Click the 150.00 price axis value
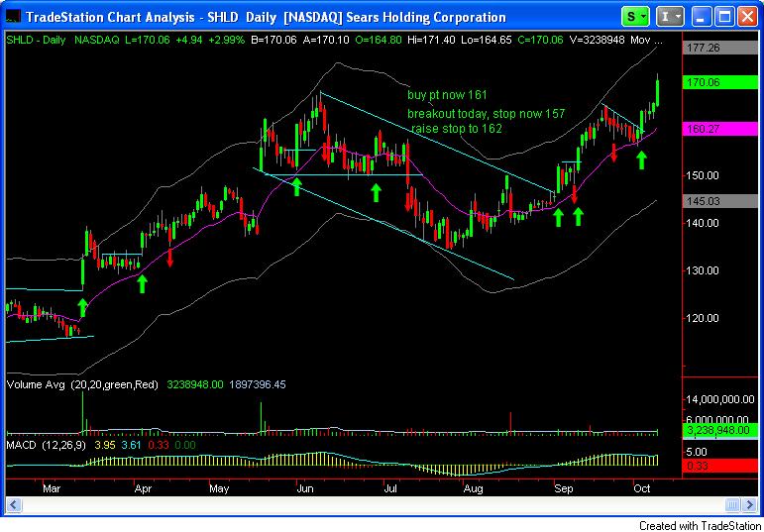The image size is (764, 532). coord(703,175)
